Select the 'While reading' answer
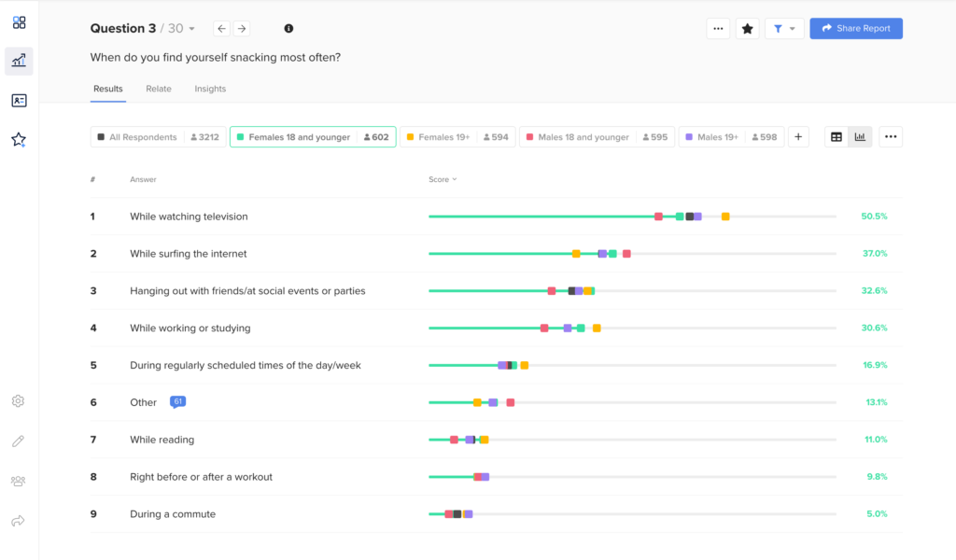Viewport: 956px width, 560px height. 162,440
